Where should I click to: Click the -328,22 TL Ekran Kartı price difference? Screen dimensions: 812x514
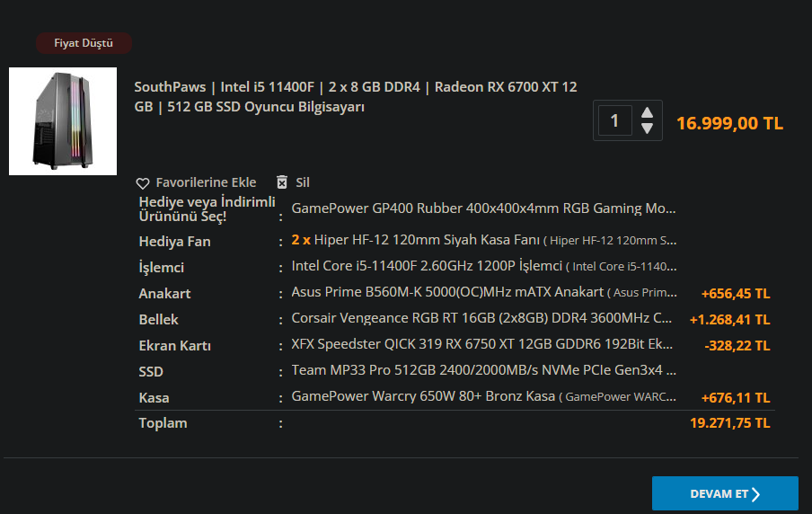(737, 346)
